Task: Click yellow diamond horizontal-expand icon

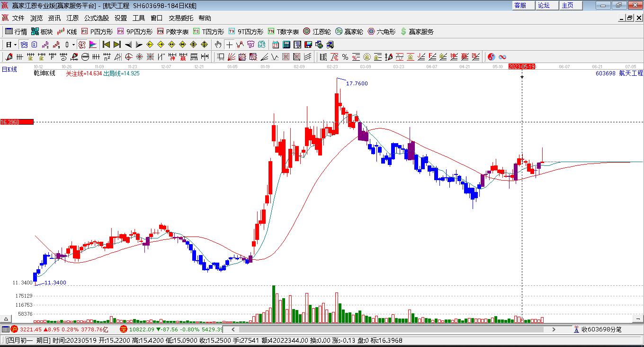Action: (171, 45)
